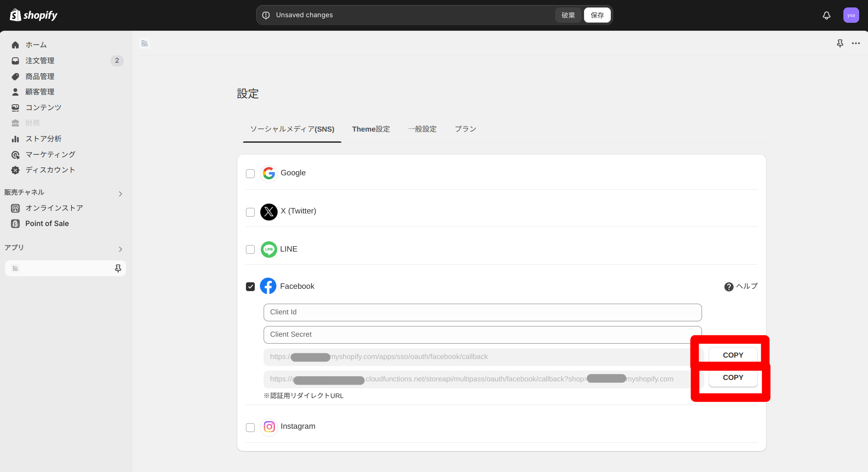The height and width of the screenshot is (472, 868).
Task: Click the discounts badge icon
Action: pos(15,170)
